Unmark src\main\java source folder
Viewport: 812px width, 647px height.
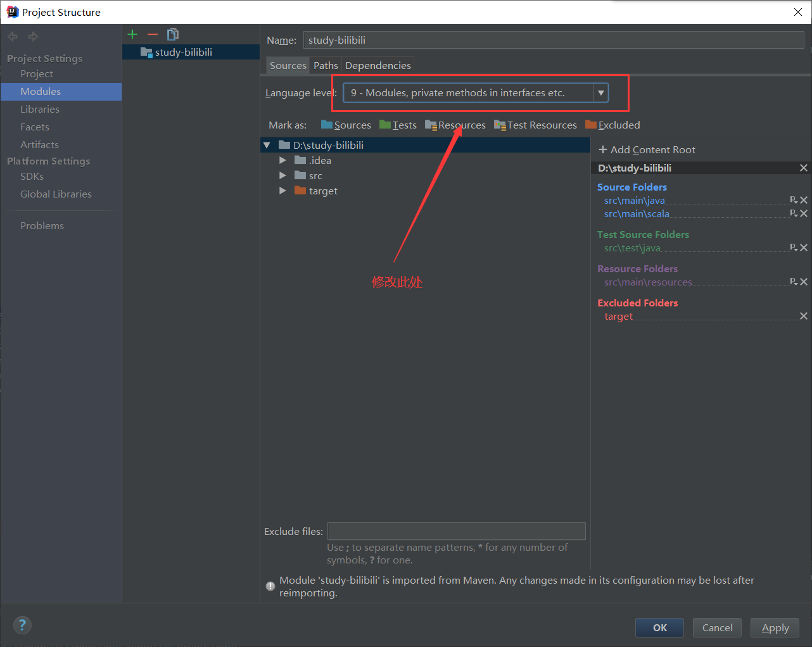[804, 200]
